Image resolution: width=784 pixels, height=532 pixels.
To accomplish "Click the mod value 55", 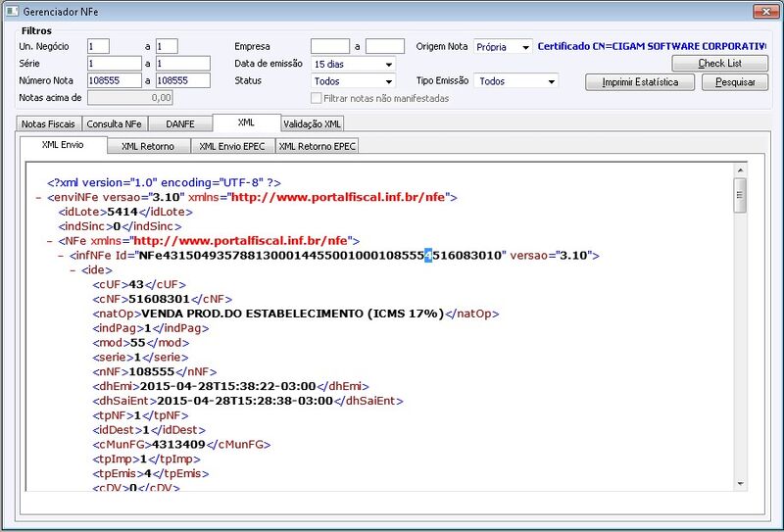I will 137,343.
